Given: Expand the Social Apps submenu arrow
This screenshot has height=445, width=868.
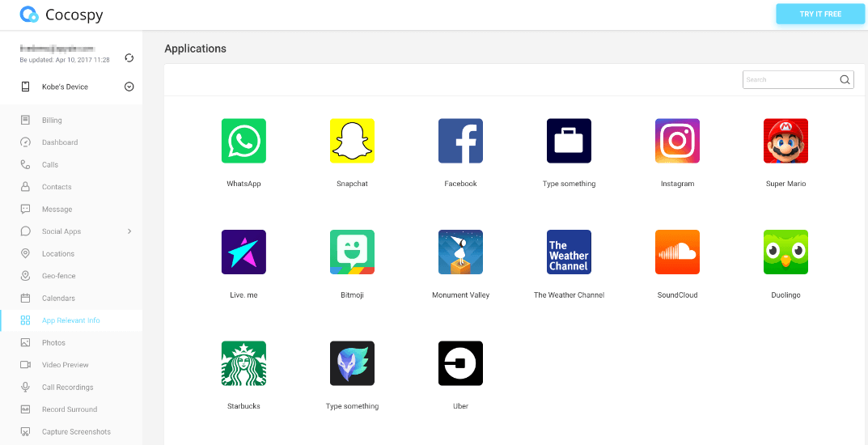Looking at the screenshot, I should [129, 231].
